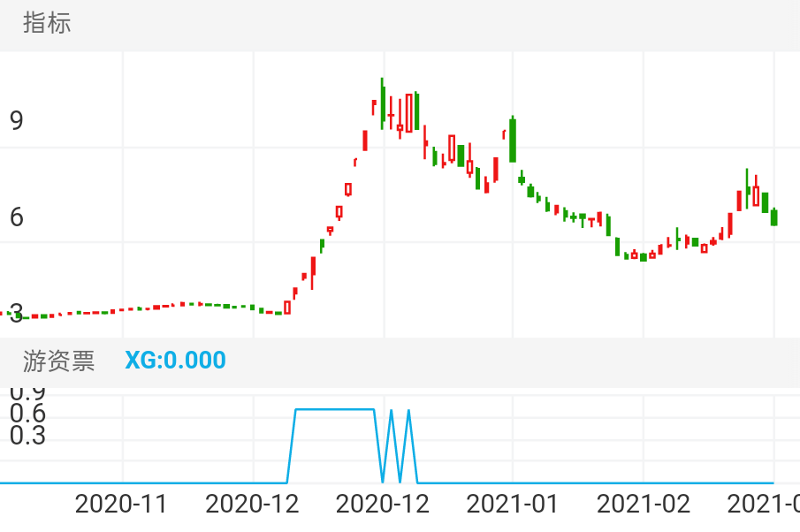The width and height of the screenshot is (800, 532).
Task: Select the last green candle at the right edge
Action: click(774, 217)
